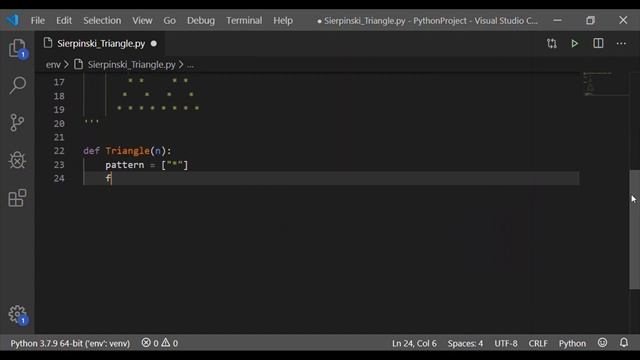Click the parameter n on line 22

click(158, 151)
